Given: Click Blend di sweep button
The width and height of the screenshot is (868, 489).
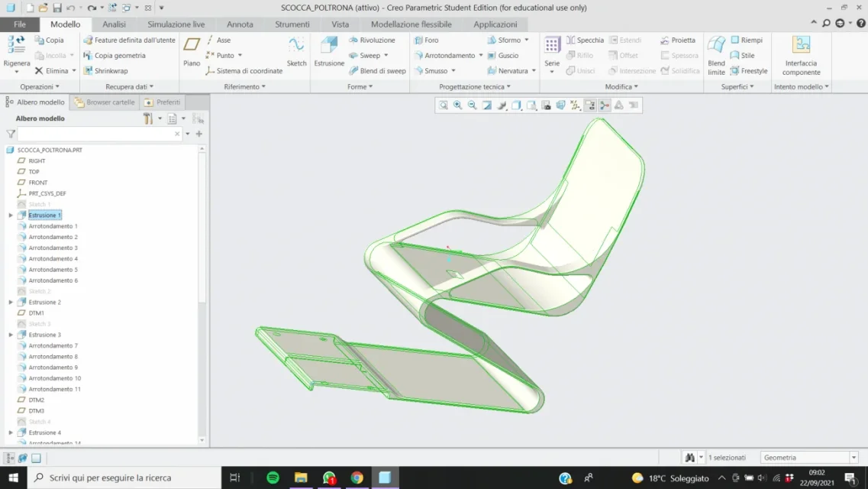Looking at the screenshot, I should point(377,71).
